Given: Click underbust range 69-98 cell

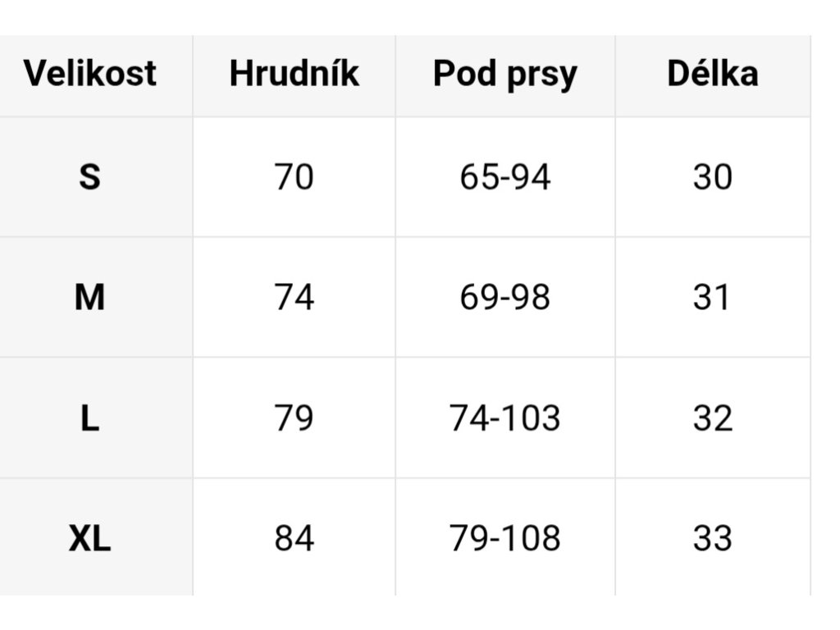Looking at the screenshot, I should [504, 297].
